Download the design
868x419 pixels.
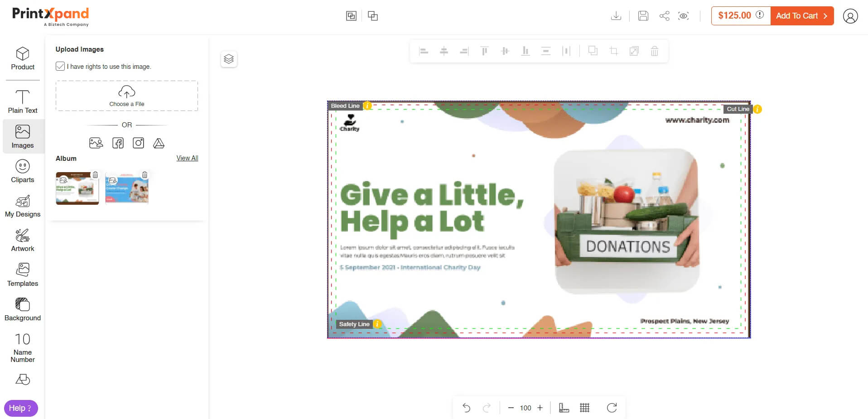tap(616, 16)
